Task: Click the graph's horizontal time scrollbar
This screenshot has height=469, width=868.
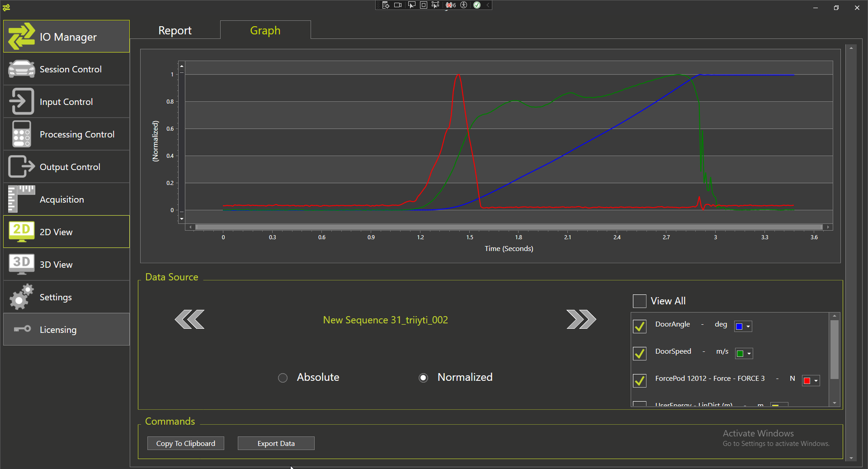Action: [509, 227]
